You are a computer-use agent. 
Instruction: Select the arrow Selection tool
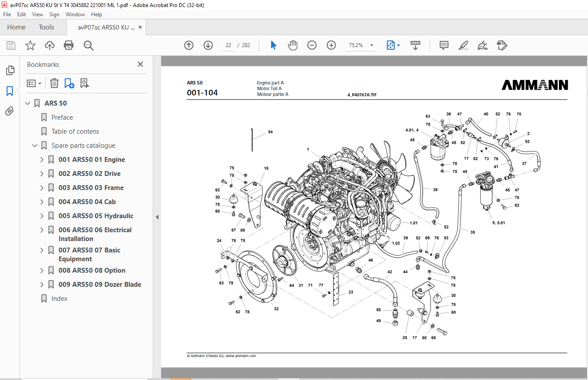273,45
